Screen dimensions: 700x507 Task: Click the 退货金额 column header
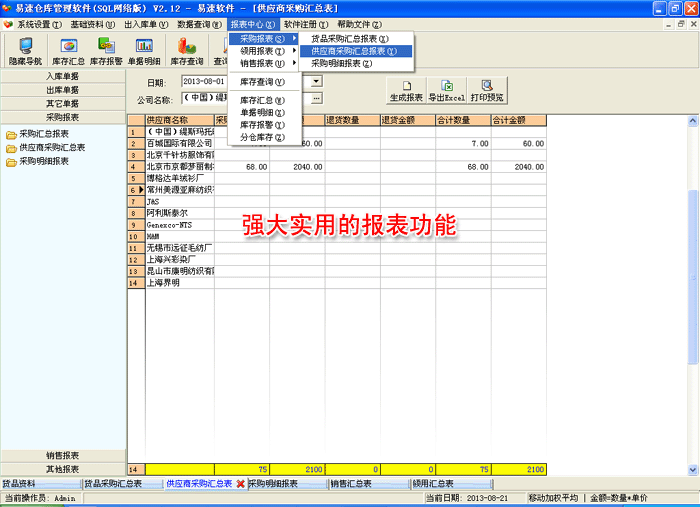click(408, 120)
